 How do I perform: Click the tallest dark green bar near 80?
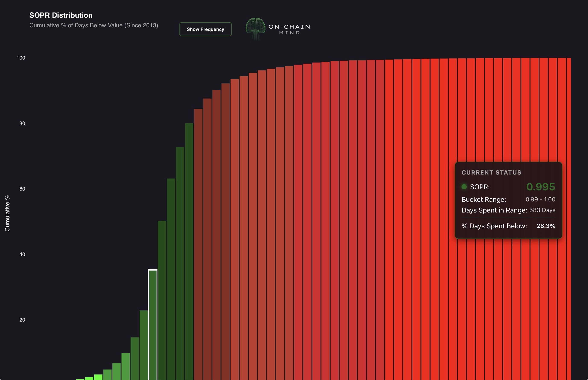[189, 247]
